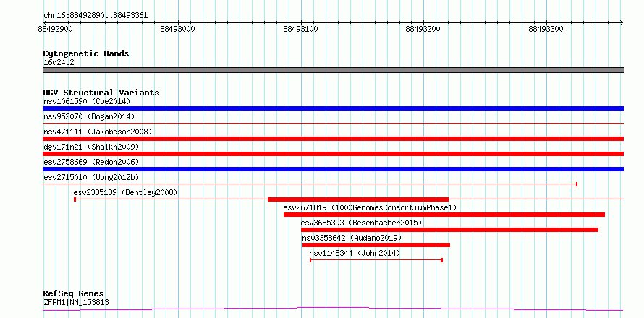
Task: Select the 16q24.2 band label
Action: (x=59, y=63)
